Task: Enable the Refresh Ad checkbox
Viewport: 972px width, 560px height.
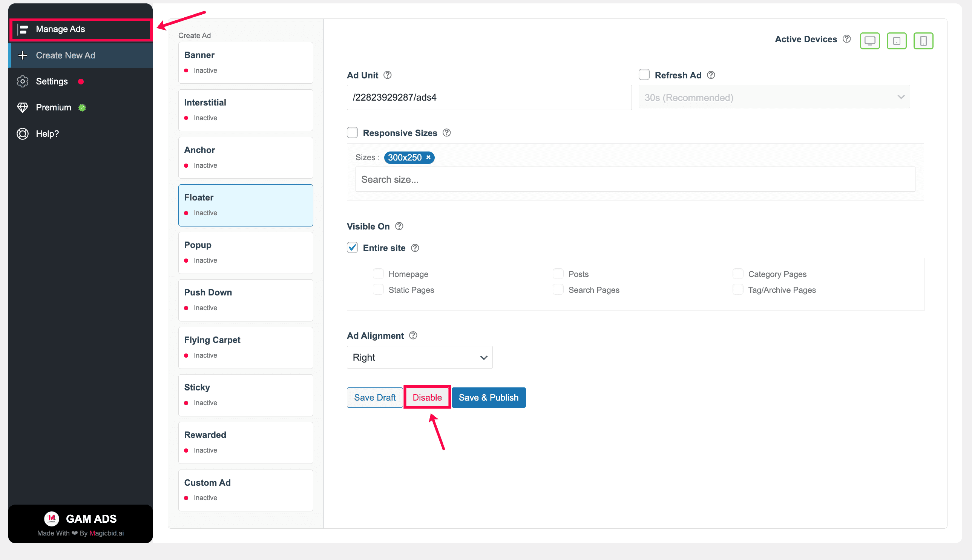Action: click(644, 75)
